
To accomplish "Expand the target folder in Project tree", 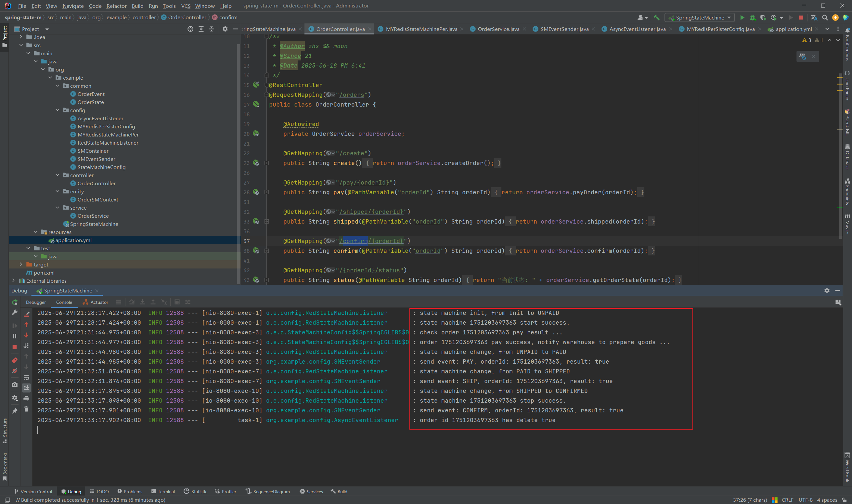I will 21,265.
